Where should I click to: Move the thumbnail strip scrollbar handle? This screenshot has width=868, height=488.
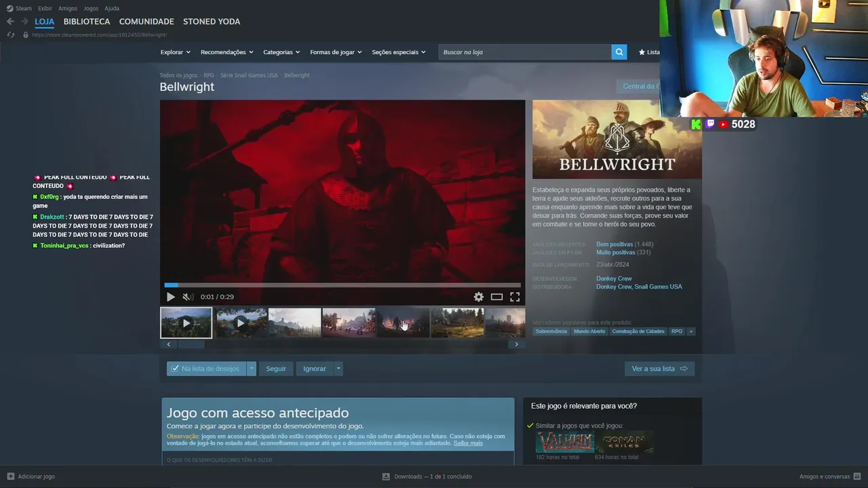click(x=191, y=344)
